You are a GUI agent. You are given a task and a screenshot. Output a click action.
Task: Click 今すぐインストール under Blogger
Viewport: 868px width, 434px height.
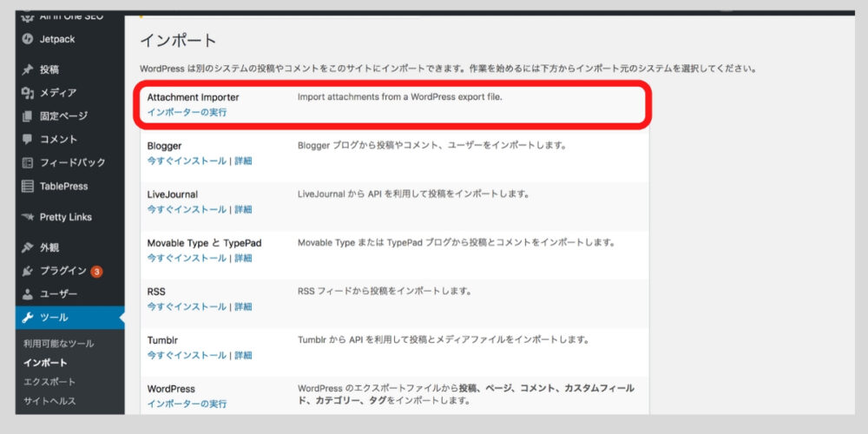pyautogui.click(x=187, y=161)
